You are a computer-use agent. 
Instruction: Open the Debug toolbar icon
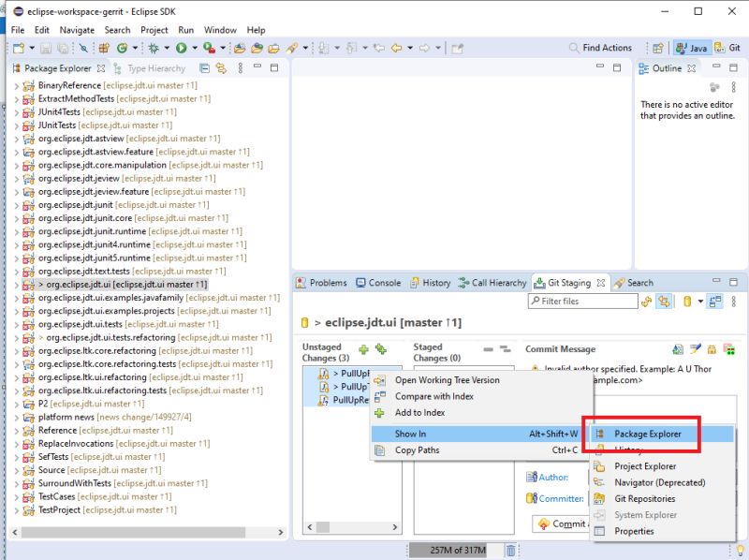tap(153, 48)
